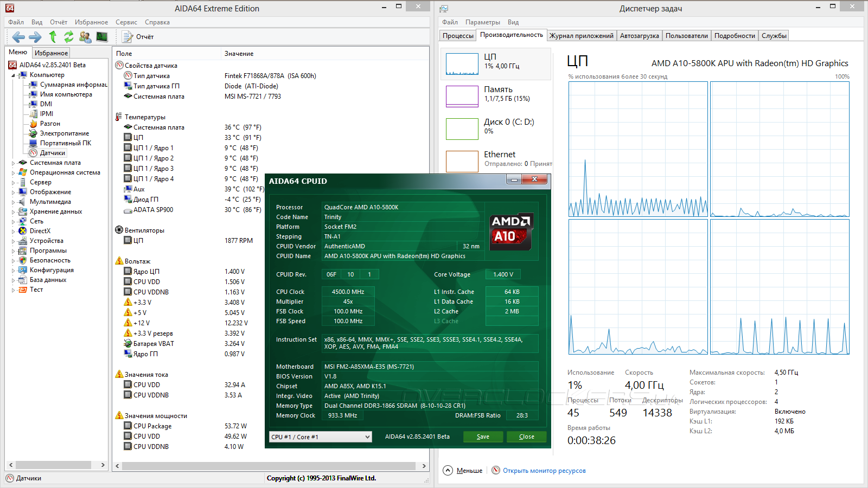The width and height of the screenshot is (868, 488).
Task: Select the Диск 0 (C: D:) thumbnail
Action: click(x=496, y=129)
